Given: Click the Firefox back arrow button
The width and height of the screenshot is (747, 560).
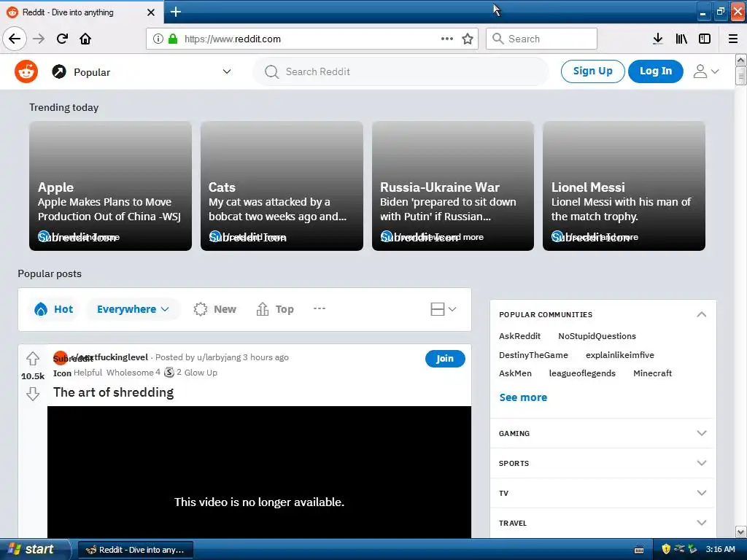Looking at the screenshot, I should pyautogui.click(x=15, y=39).
